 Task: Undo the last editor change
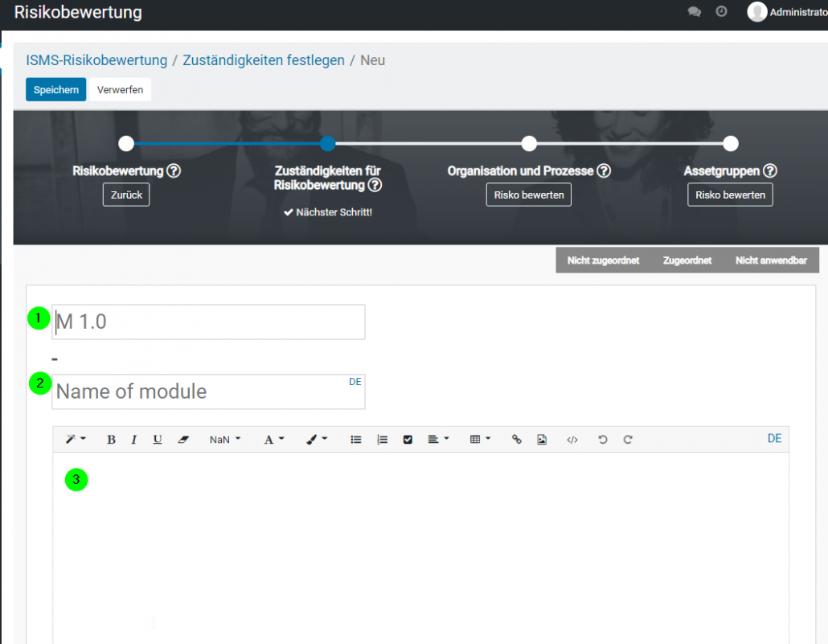click(x=602, y=440)
